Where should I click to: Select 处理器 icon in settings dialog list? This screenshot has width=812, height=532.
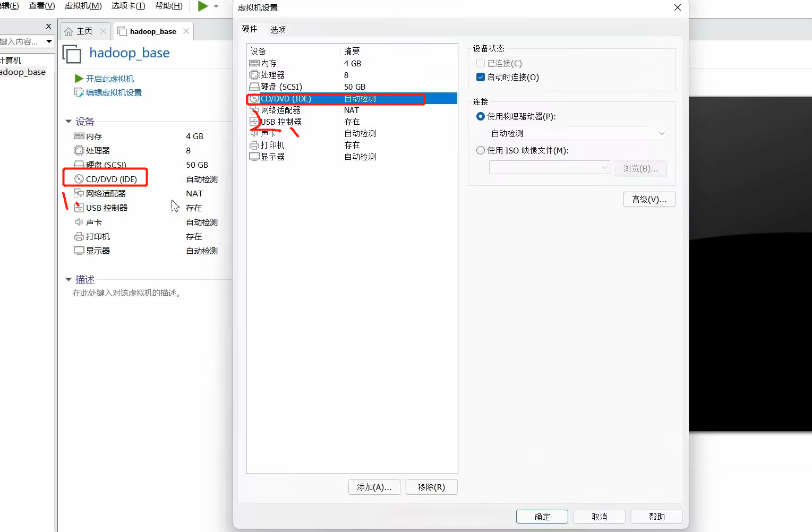(254, 75)
